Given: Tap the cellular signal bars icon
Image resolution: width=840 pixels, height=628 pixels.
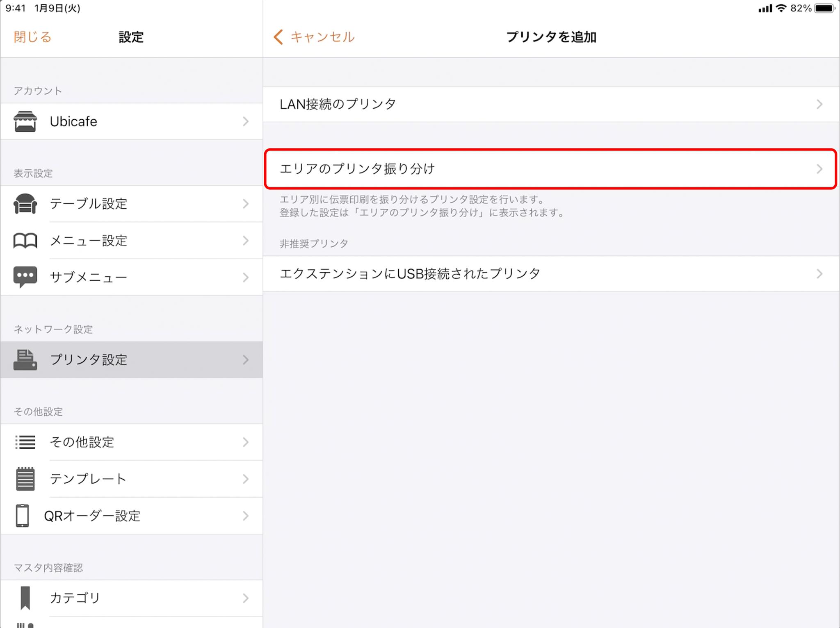Looking at the screenshot, I should [765, 8].
